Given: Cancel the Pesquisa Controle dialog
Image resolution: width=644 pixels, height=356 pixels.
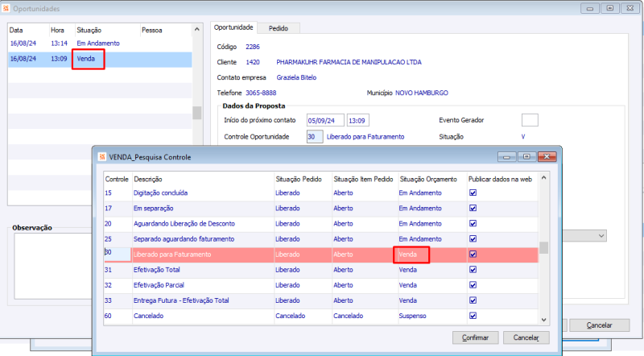Looking at the screenshot, I should (x=526, y=337).
